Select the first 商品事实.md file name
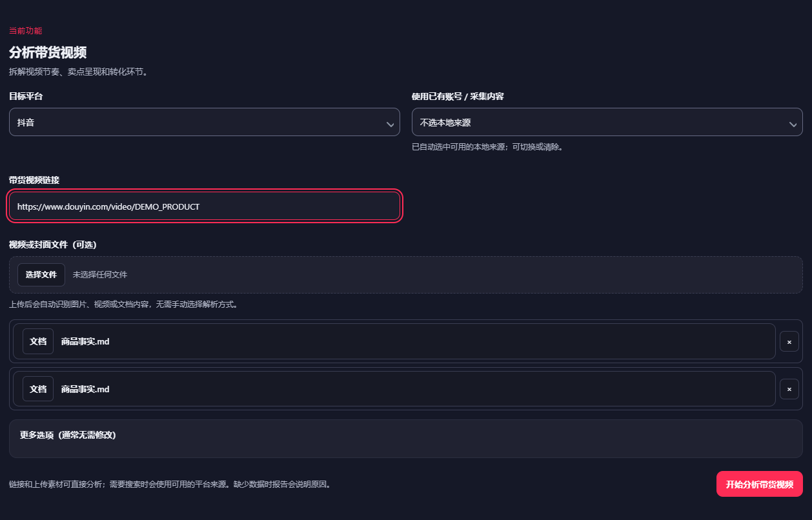Image resolution: width=812 pixels, height=520 pixels. pyautogui.click(x=85, y=341)
